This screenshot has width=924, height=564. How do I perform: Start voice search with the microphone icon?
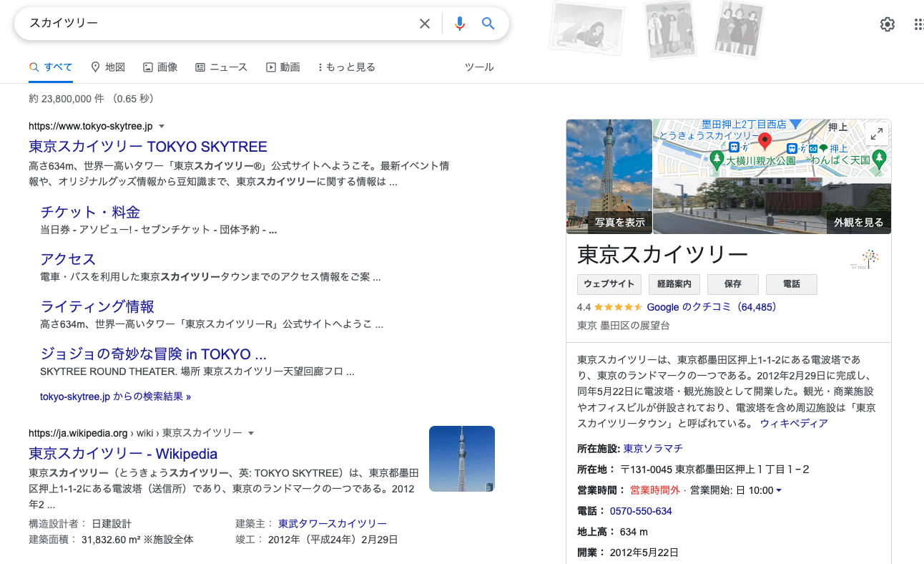(x=460, y=24)
